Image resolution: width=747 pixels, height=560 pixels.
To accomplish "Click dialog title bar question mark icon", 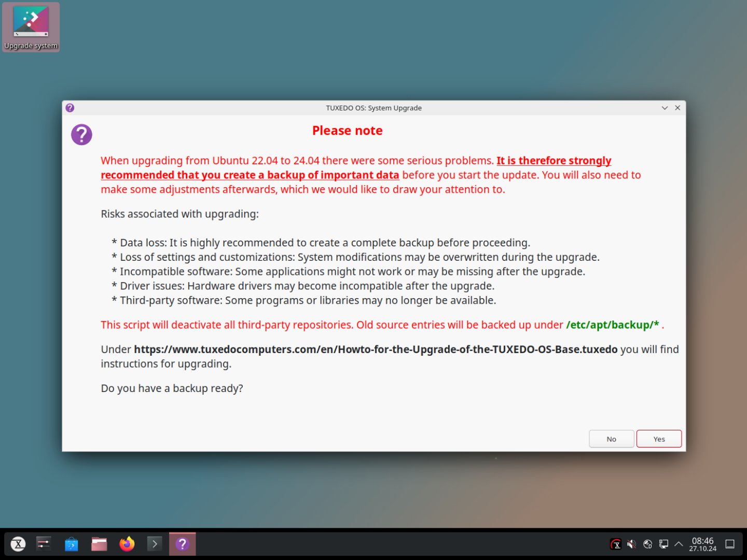I will [70, 108].
